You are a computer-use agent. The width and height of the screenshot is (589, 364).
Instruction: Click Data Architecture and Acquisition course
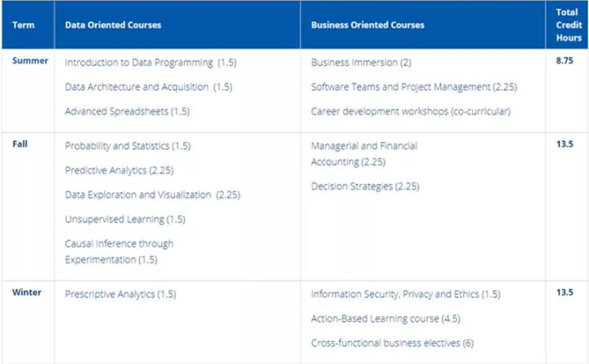coord(148,87)
